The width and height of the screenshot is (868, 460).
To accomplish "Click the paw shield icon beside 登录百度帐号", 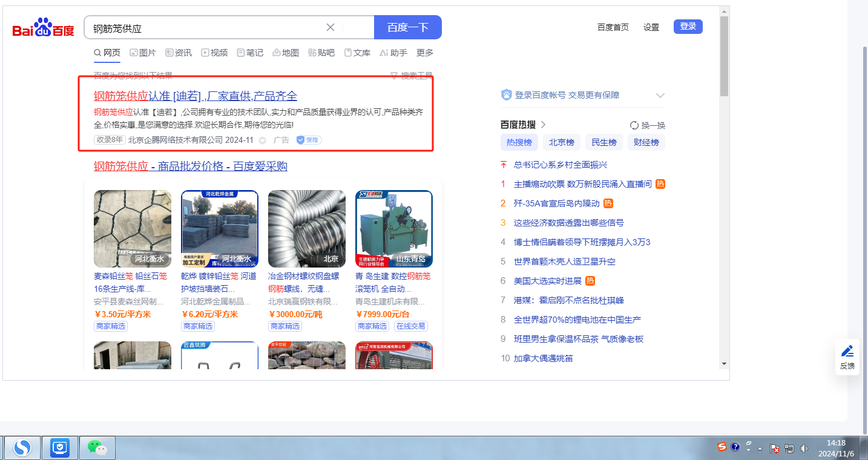I will pyautogui.click(x=507, y=95).
